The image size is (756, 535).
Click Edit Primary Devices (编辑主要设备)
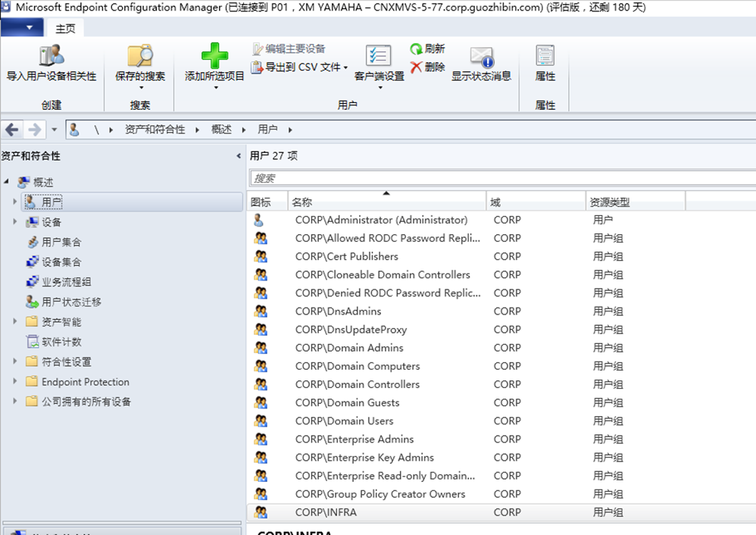(289, 48)
